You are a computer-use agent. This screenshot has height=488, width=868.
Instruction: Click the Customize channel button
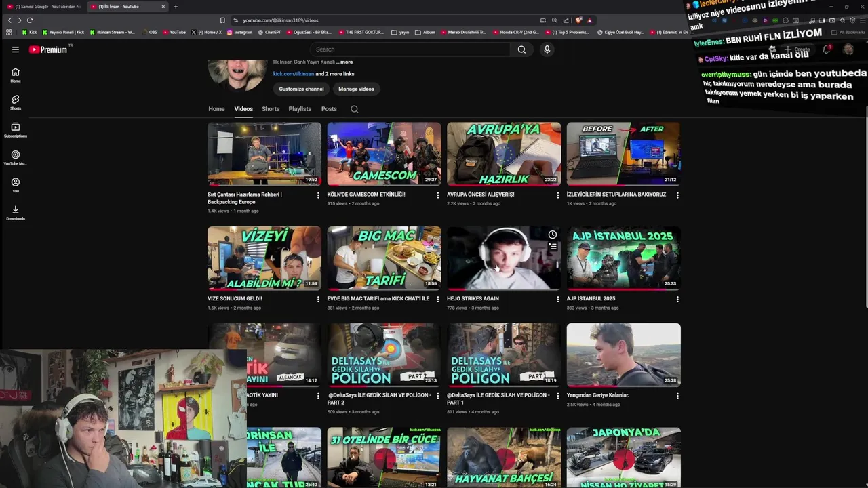[301, 89]
